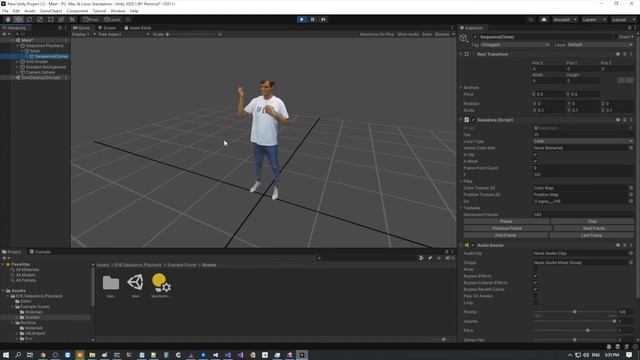Open the Tag dropdown
The width and height of the screenshot is (640, 360).
point(515,44)
